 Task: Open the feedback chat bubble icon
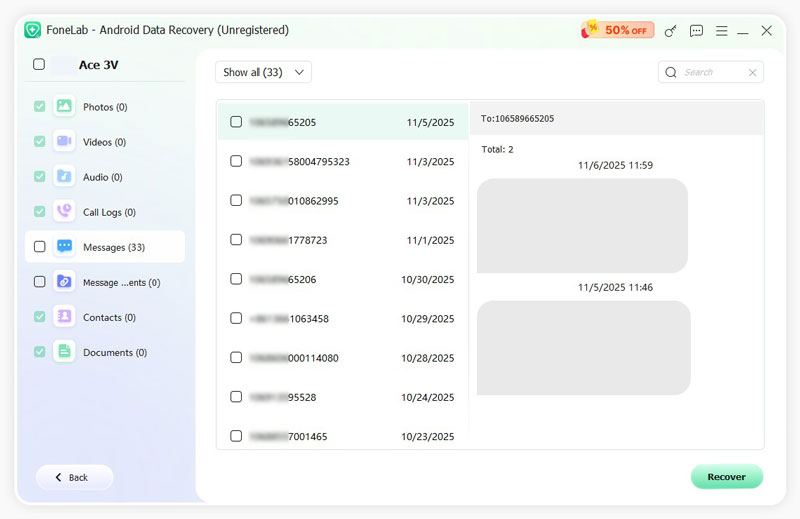pos(697,31)
